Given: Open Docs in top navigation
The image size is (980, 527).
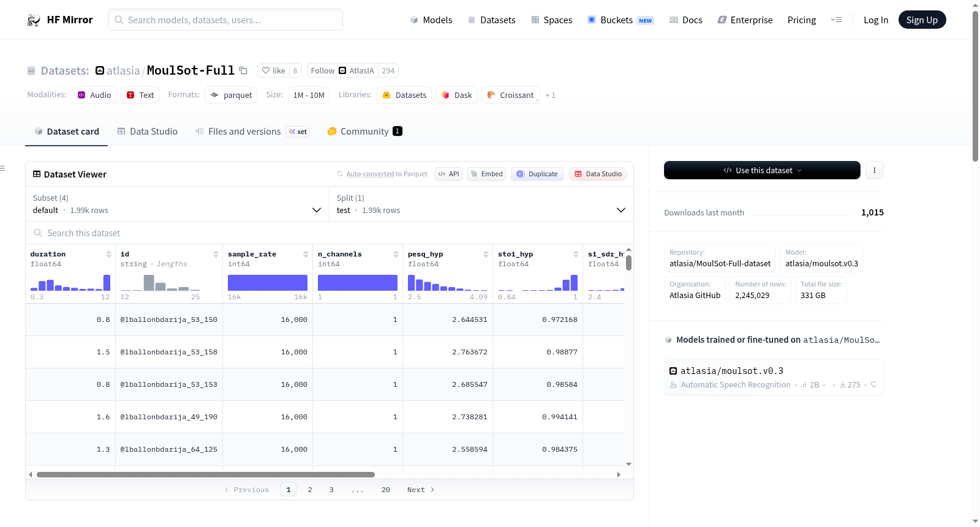Looking at the screenshot, I should (686, 20).
